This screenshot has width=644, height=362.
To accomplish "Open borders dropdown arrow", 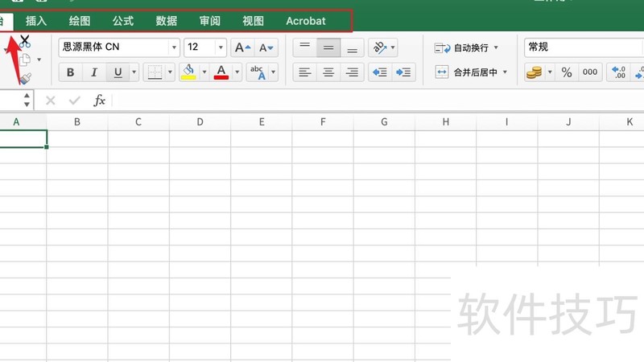I will tap(170, 72).
